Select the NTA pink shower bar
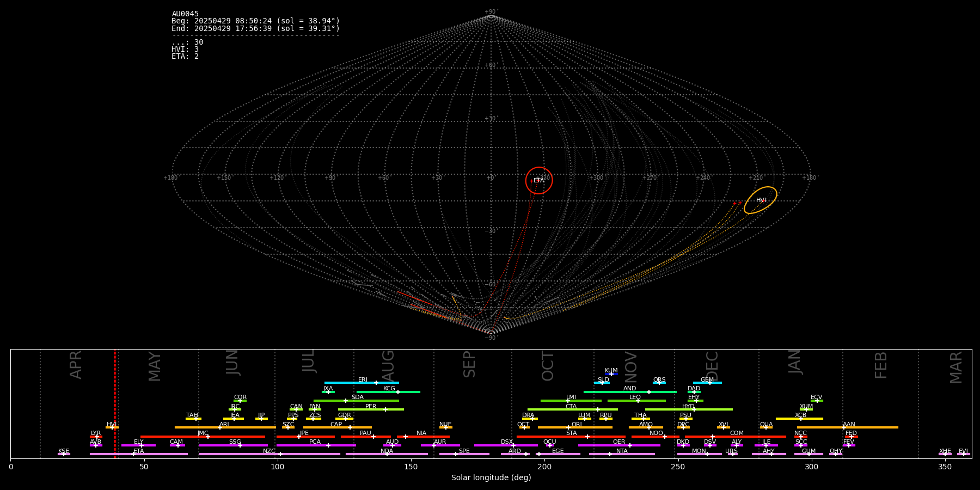 click(622, 454)
